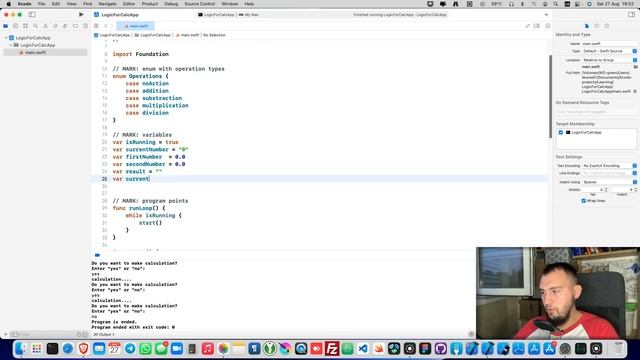640x360 pixels.
Task: Open the Project navigator folder icon
Action: click(6, 26)
